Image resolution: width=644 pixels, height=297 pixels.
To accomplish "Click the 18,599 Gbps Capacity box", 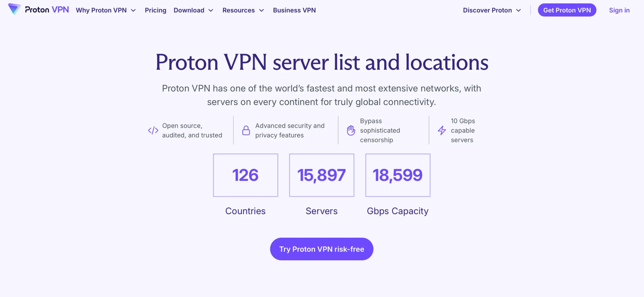I will 397,175.
